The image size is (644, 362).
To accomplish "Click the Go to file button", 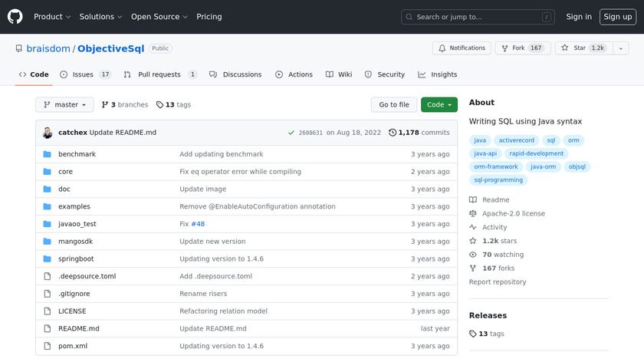I will [394, 104].
